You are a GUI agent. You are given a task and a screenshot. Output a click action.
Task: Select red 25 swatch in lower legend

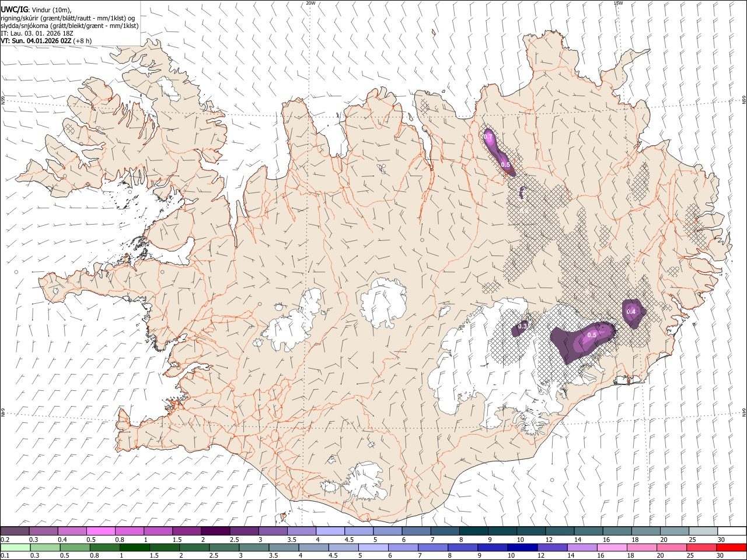pyautogui.click(x=701, y=547)
